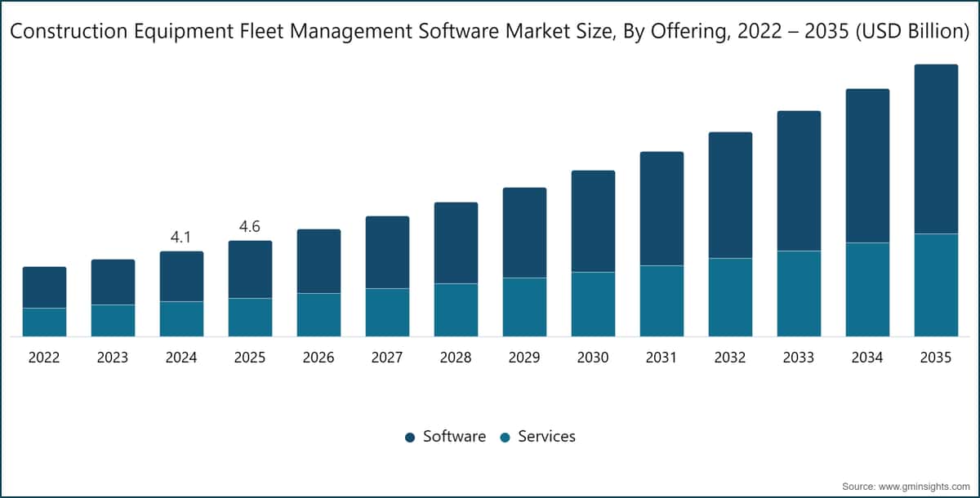Image resolution: width=980 pixels, height=498 pixels.
Task: Select the 2030 Software bar segment
Action: coord(593,221)
